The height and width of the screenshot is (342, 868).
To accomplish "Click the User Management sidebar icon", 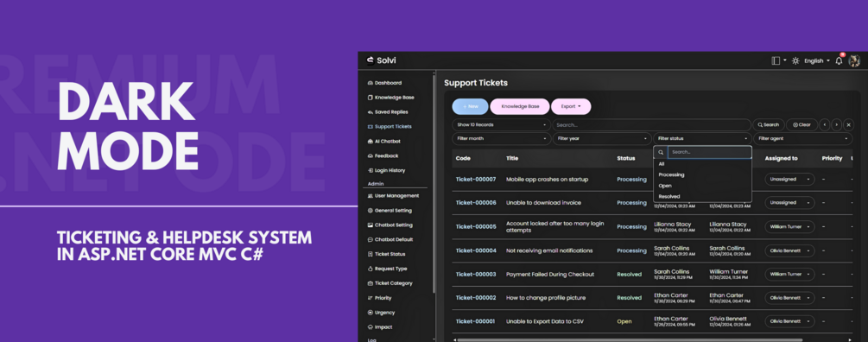I will (371, 196).
